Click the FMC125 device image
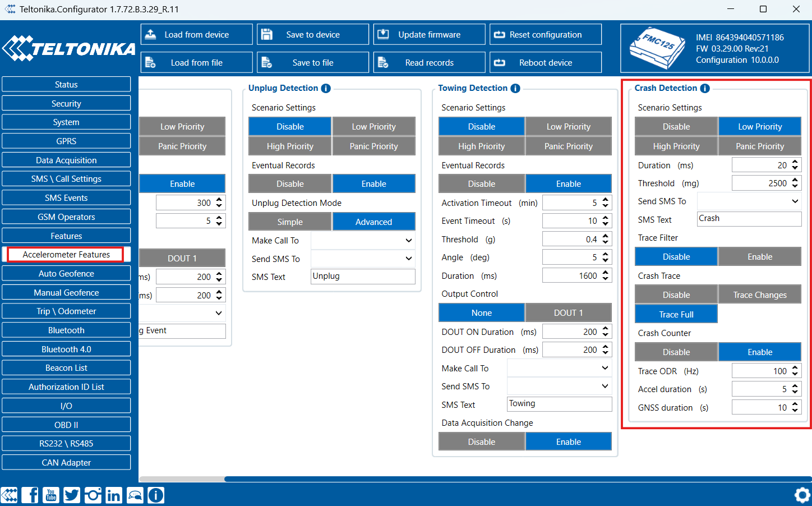Screen dimensions: 812x506 (x=657, y=48)
